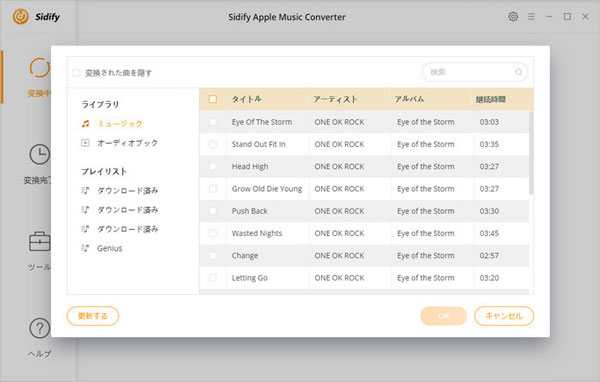This screenshot has width=600, height=382.
Task: Open the question mark ヘルプ icon
Action: [39, 328]
